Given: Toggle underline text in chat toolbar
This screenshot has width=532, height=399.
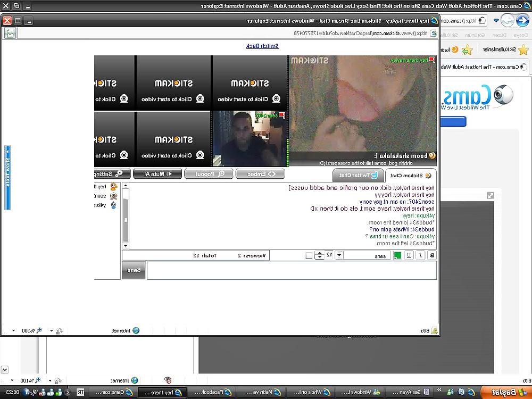Looking at the screenshot, I should point(409,255).
